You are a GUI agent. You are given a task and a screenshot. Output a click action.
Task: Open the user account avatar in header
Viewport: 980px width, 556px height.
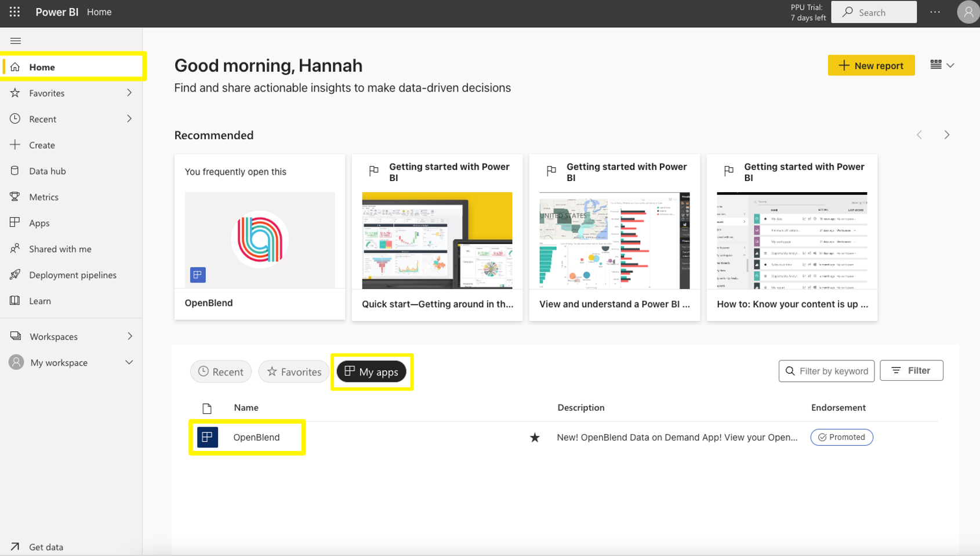tap(968, 12)
